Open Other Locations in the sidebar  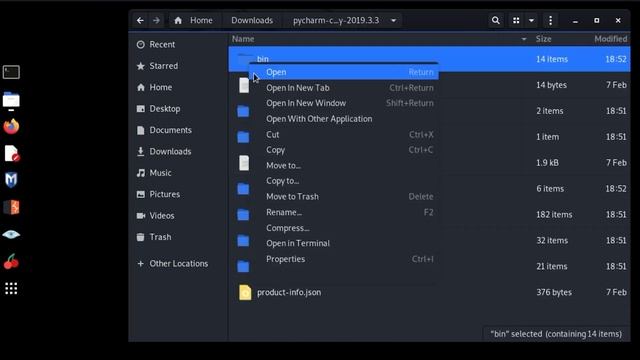click(x=179, y=264)
